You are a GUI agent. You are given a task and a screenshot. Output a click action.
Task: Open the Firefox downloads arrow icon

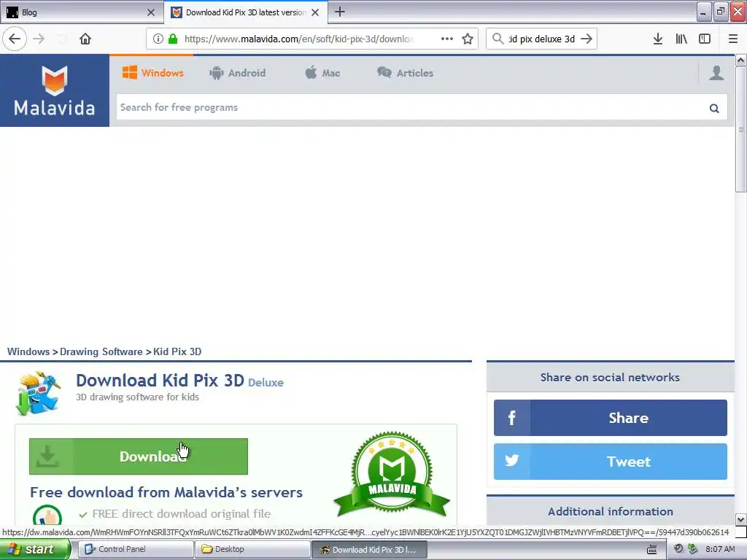(x=658, y=39)
